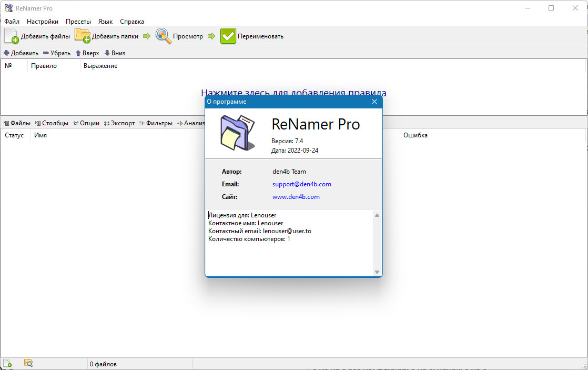Click 'Количество компьютеров: 1' line
This screenshot has width=588, height=370.
[x=249, y=239]
